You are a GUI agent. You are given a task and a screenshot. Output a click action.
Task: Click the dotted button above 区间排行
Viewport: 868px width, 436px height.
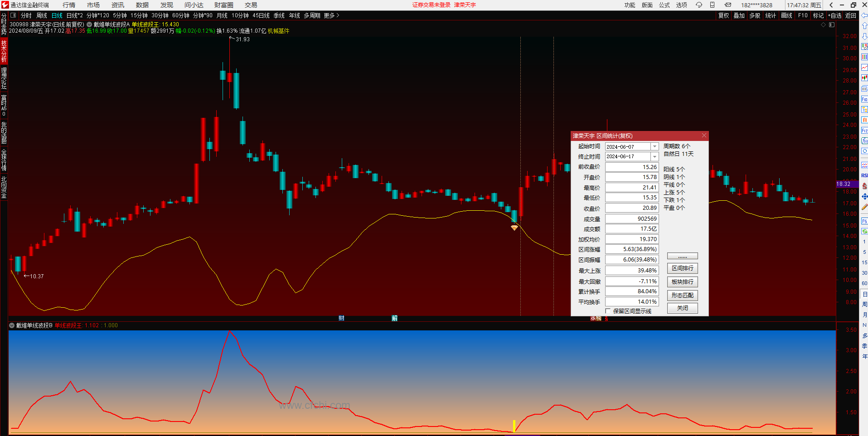(x=683, y=256)
